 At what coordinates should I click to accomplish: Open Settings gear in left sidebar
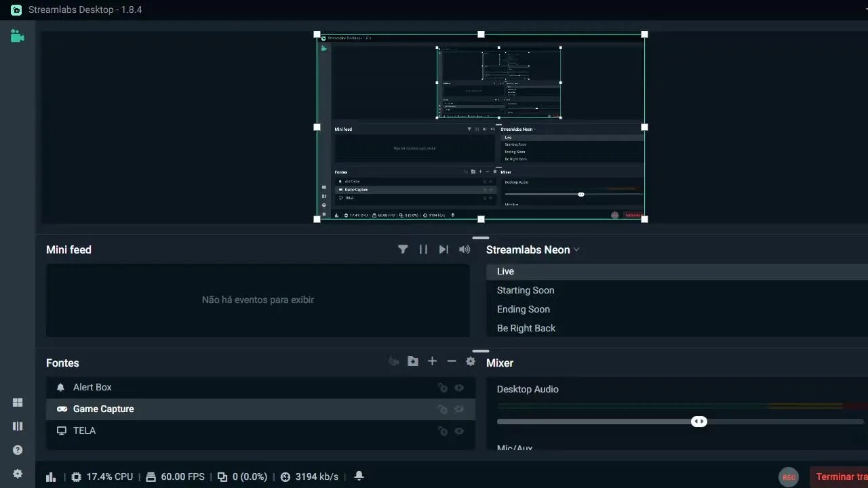click(x=18, y=474)
